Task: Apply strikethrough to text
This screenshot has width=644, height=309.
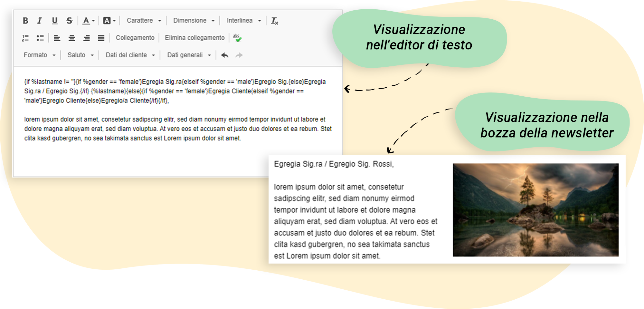Action: coord(69,21)
